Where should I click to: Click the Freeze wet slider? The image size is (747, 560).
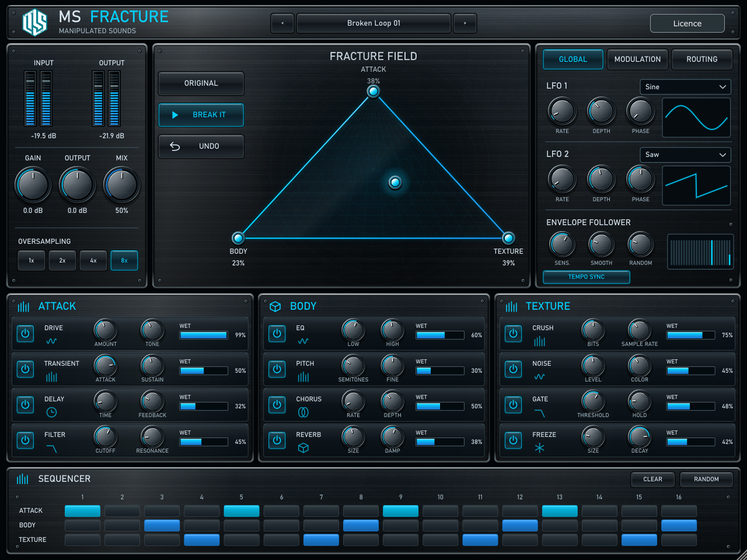pyautogui.click(x=691, y=442)
